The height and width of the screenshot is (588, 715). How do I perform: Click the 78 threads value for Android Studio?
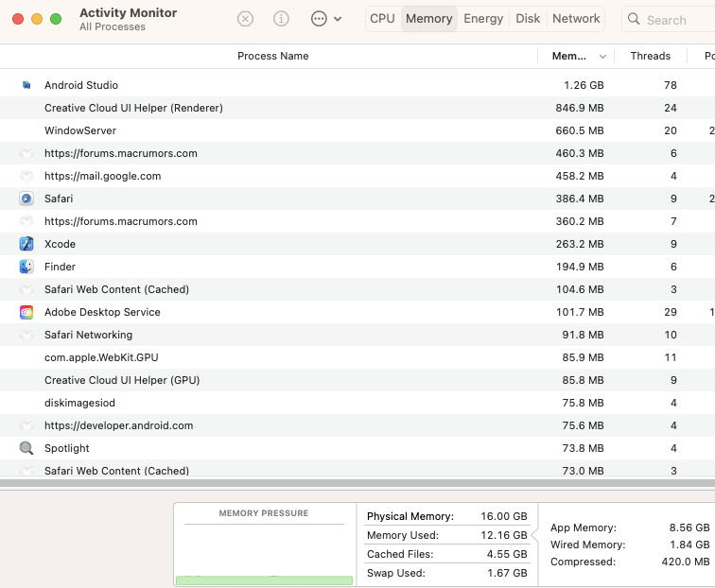[x=671, y=85]
